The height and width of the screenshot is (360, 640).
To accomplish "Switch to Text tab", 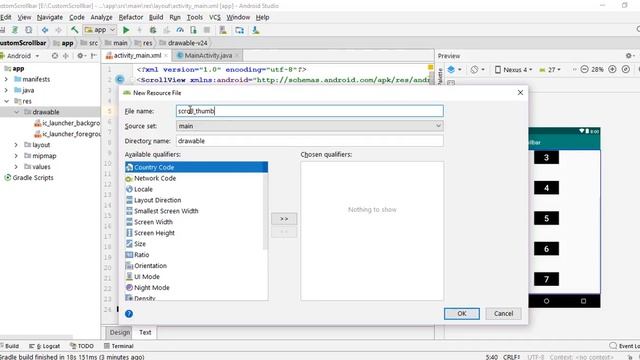I will pyautogui.click(x=145, y=332).
